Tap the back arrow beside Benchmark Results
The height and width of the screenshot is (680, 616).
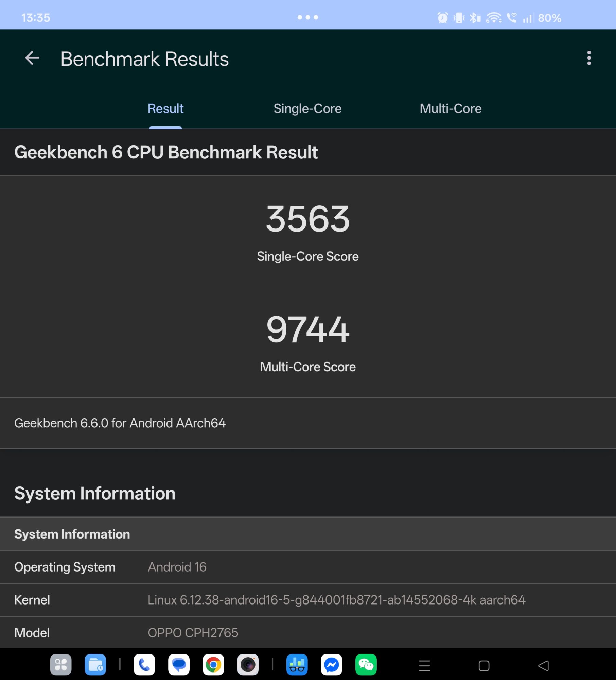tap(32, 58)
